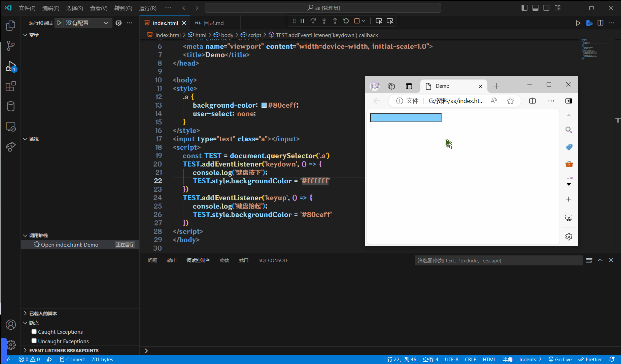The height and width of the screenshot is (364, 621).
Task: Open the 编辑(E) menu
Action: [x=51, y=8]
